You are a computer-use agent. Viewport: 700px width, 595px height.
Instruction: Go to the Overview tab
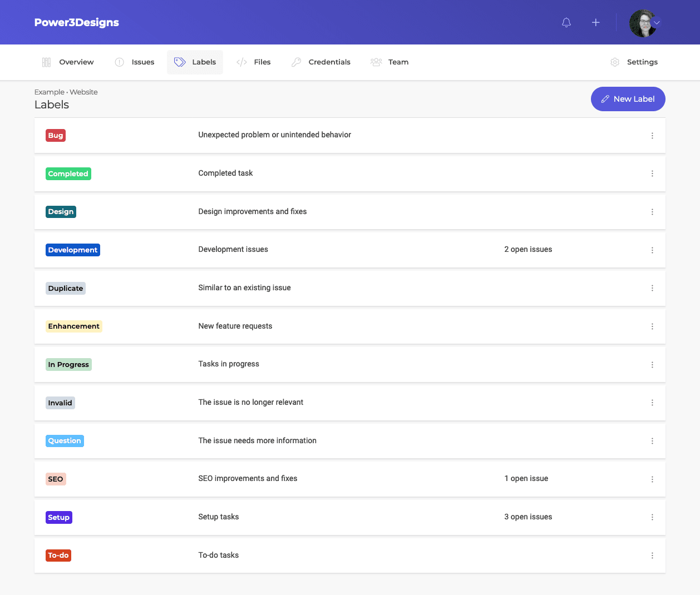pyautogui.click(x=68, y=62)
